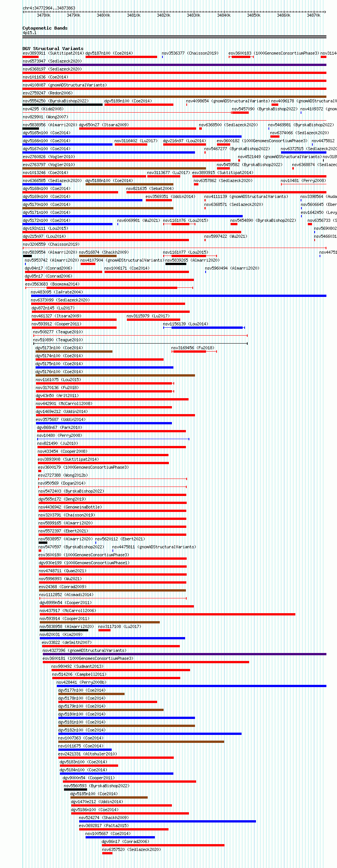Click esv2760826 (Vogler2010) label
Viewport: 337px width, 868px height.
click(x=49, y=157)
